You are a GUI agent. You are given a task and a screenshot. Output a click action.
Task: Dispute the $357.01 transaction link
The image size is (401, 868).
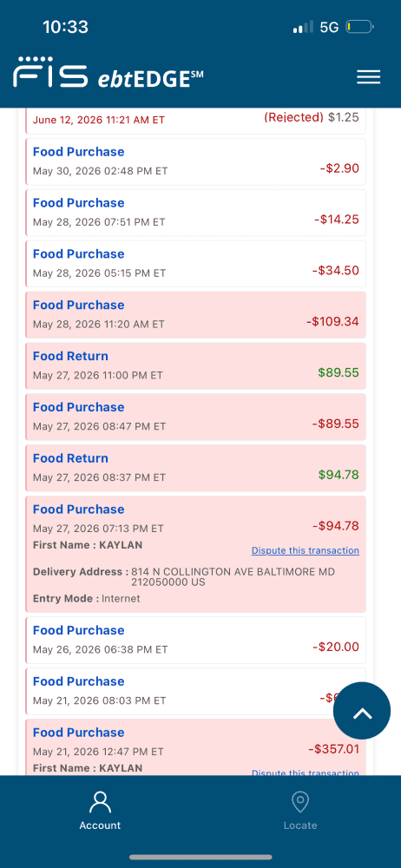306,773
